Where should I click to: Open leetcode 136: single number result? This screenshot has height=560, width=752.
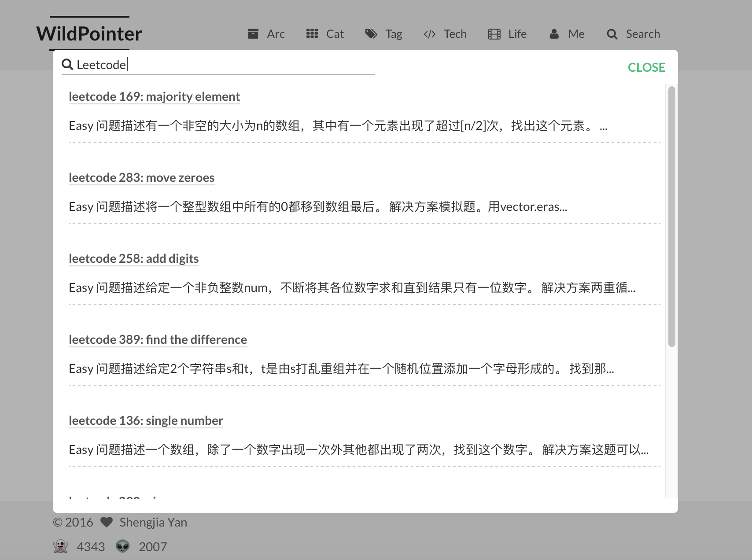pyautogui.click(x=146, y=420)
